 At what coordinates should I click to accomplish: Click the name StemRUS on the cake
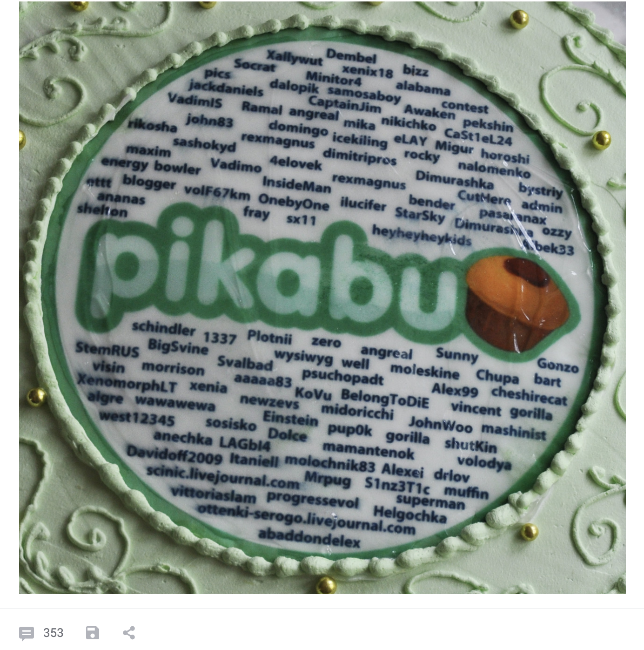click(107, 349)
